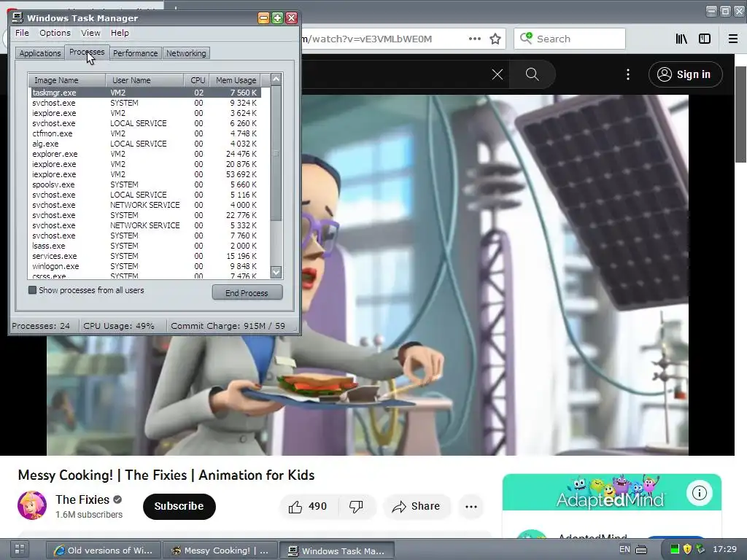This screenshot has height=560, width=747.
Task: Sort processes by Image Name column
Action: point(66,80)
